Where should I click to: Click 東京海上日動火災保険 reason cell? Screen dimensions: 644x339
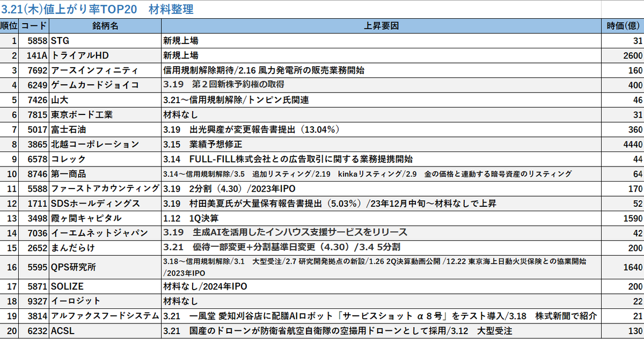click(x=380, y=267)
